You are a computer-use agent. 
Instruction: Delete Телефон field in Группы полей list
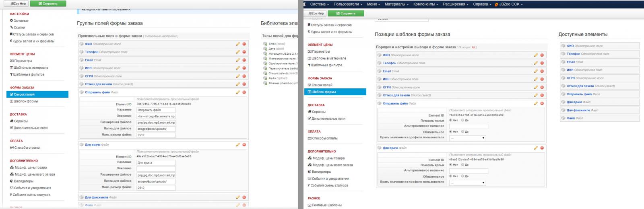click(244, 52)
